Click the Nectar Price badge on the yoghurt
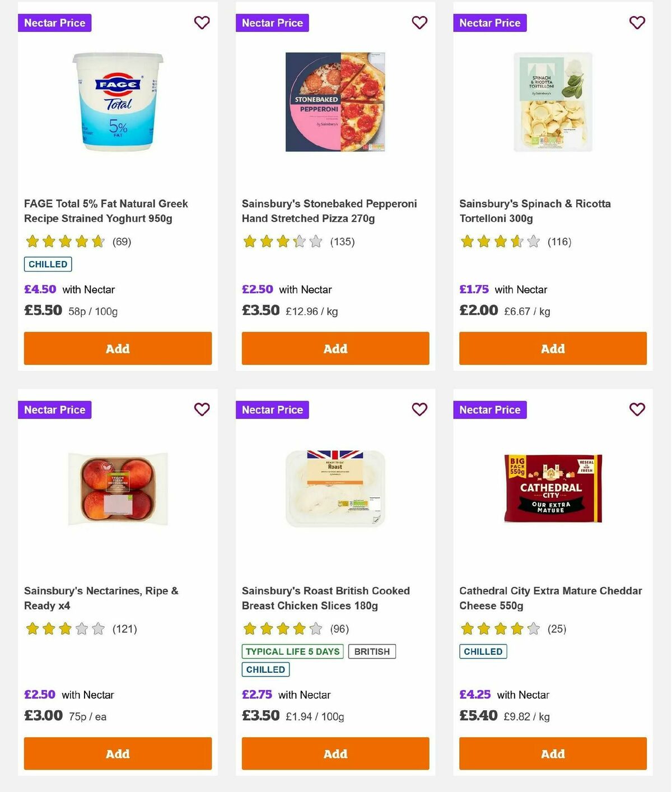This screenshot has width=672, height=792. 54,23
